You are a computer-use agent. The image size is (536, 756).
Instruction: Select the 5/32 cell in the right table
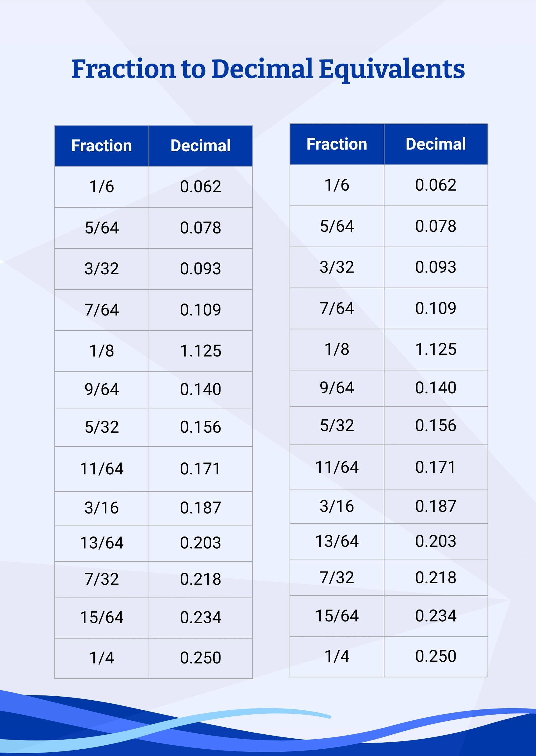[337, 425]
